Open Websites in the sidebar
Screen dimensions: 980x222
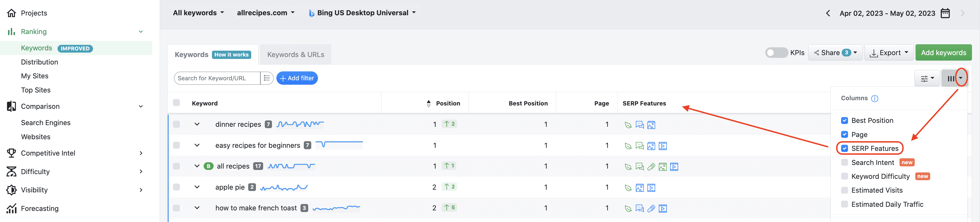[36, 137]
